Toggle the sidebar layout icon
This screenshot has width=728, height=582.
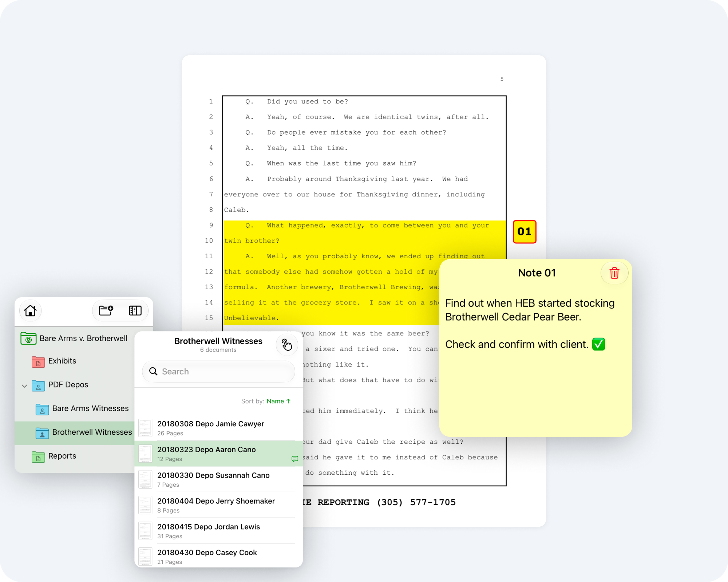(135, 311)
